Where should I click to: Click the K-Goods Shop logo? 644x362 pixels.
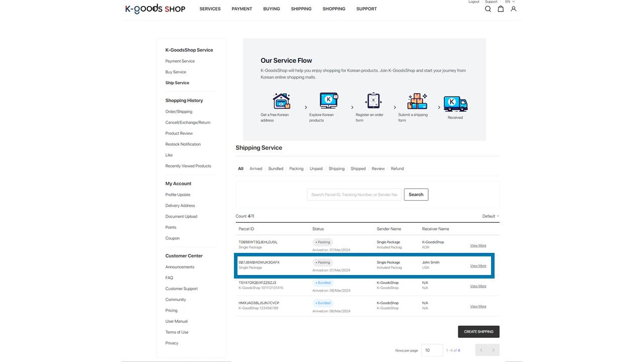[x=155, y=9]
